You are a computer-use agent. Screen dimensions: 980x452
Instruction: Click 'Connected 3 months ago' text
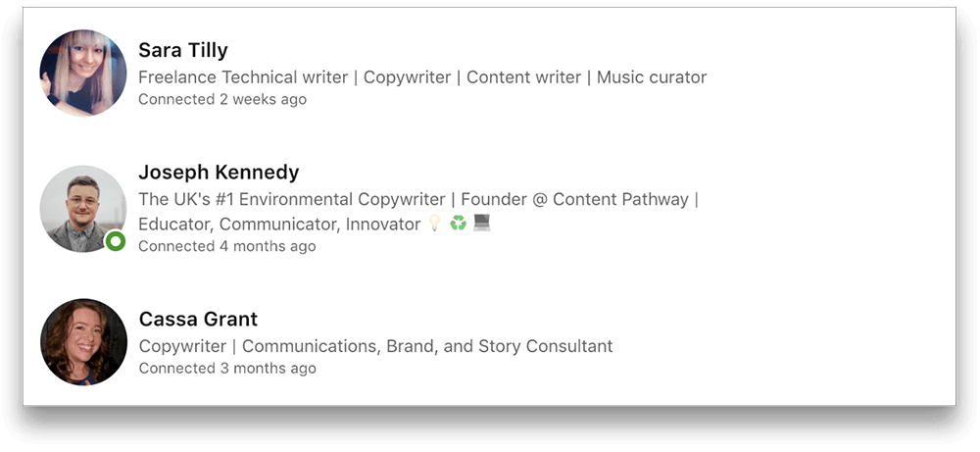pyautogui.click(x=227, y=369)
